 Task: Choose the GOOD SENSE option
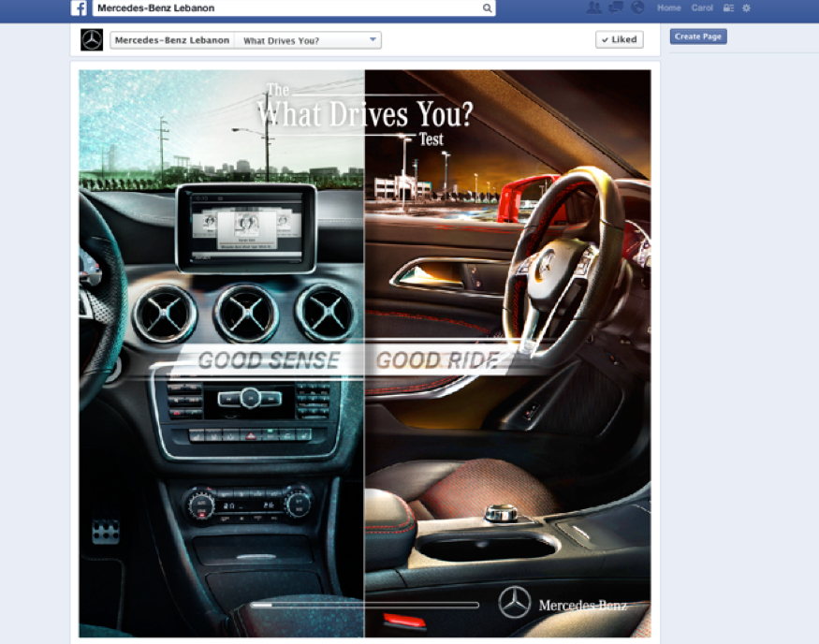click(x=269, y=360)
